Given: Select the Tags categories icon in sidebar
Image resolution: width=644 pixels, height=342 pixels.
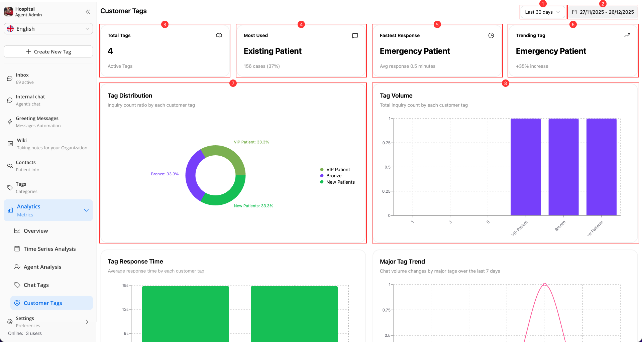Looking at the screenshot, I should click(x=9, y=187).
